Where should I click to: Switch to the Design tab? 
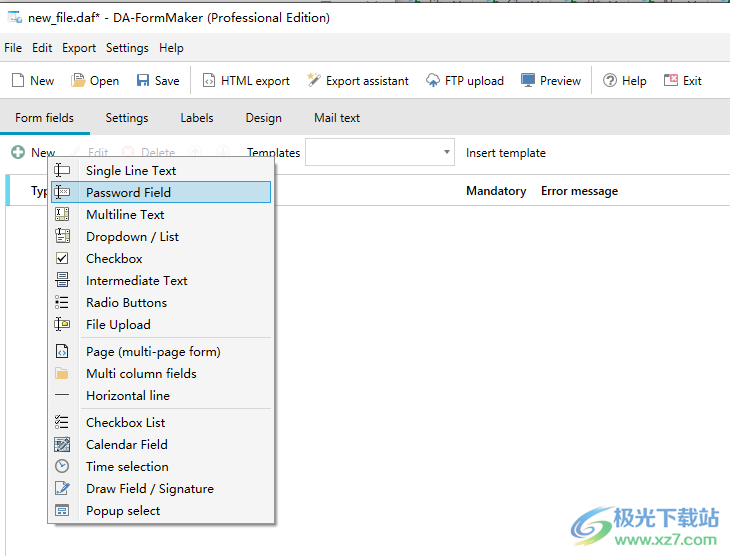(x=263, y=118)
